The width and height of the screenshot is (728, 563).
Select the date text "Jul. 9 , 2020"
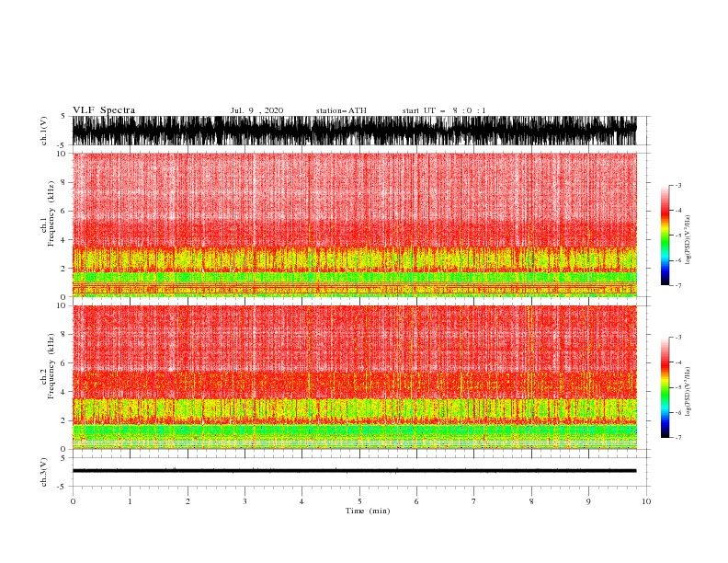(256, 110)
